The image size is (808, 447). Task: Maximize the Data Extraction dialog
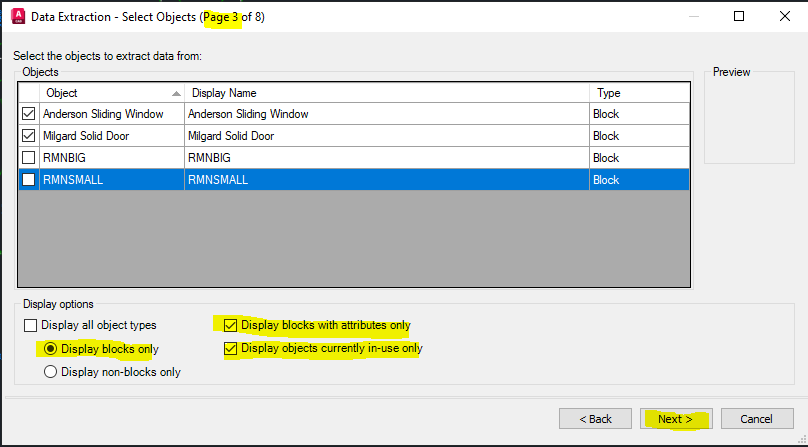coord(739,16)
